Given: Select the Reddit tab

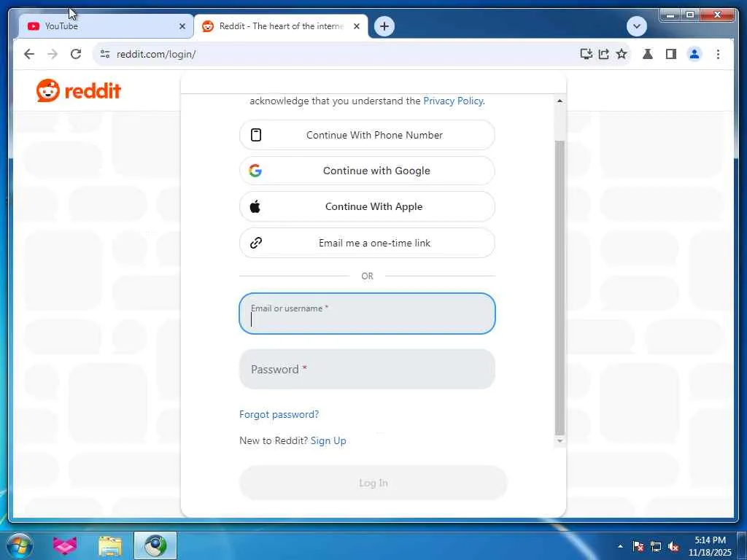Looking at the screenshot, I should pyautogui.click(x=281, y=26).
